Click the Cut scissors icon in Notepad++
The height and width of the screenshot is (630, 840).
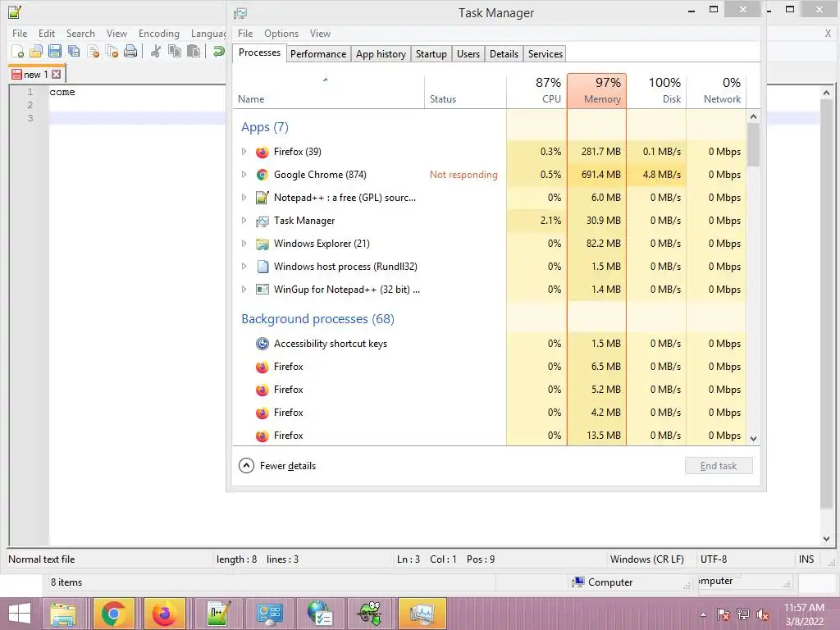click(156, 52)
